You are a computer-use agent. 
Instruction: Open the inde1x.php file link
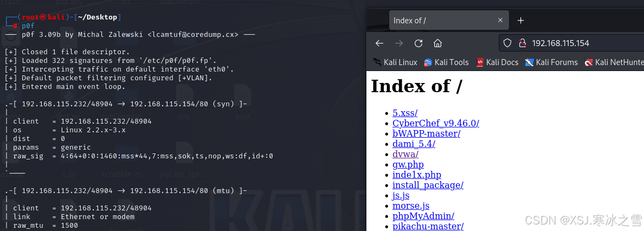point(417,175)
